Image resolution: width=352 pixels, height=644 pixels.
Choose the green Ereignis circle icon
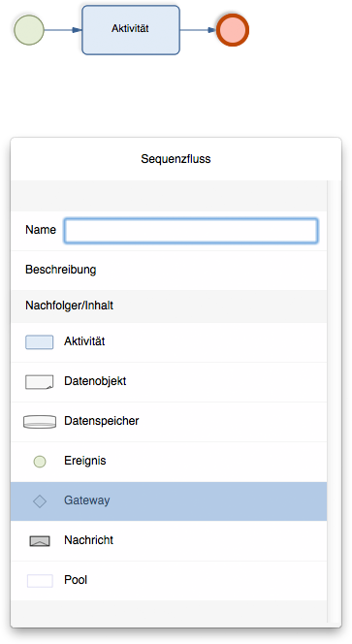[40, 462]
